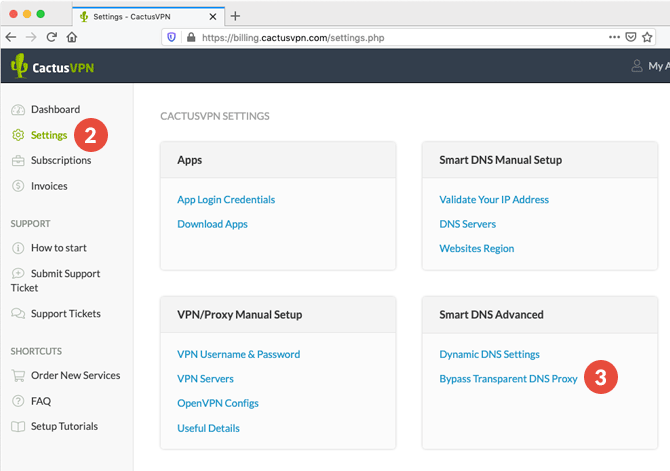Click the tracking protection shield icon
Viewport: 670px width, 471px height.
pyautogui.click(x=171, y=37)
